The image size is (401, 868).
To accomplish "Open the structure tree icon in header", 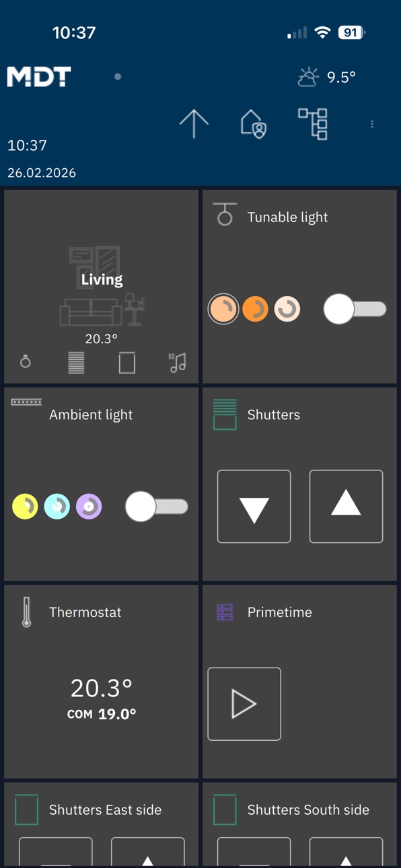I will (313, 124).
